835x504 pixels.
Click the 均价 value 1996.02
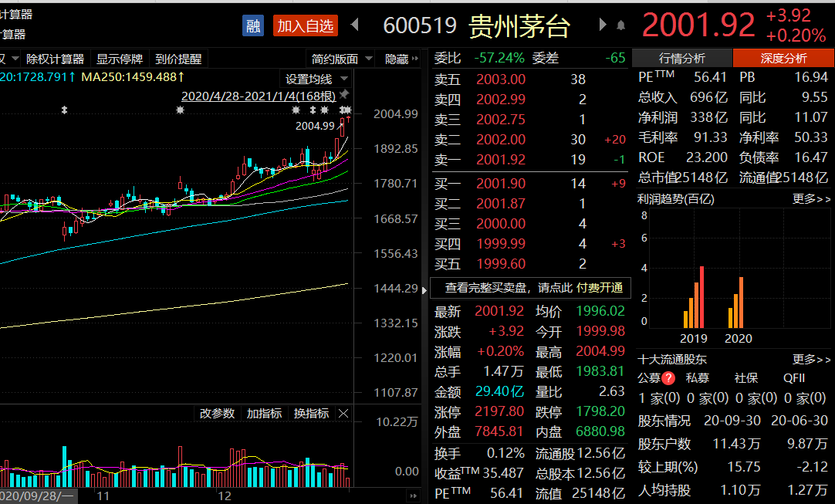600,311
